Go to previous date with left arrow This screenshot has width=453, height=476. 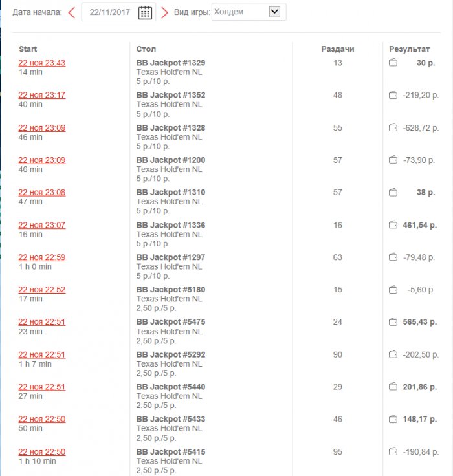[72, 12]
